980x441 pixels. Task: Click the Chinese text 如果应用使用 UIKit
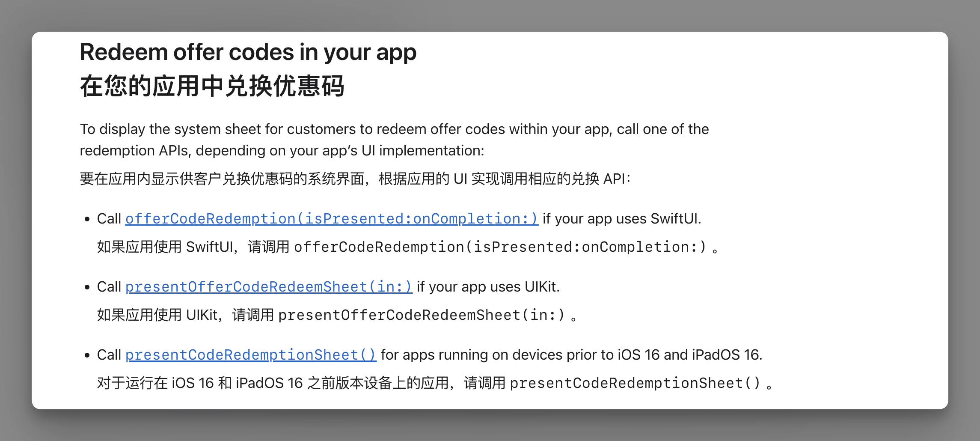(157, 315)
